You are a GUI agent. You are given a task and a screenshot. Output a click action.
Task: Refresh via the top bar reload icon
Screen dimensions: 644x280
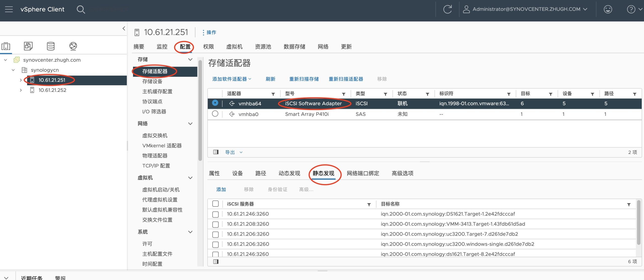pos(447,9)
